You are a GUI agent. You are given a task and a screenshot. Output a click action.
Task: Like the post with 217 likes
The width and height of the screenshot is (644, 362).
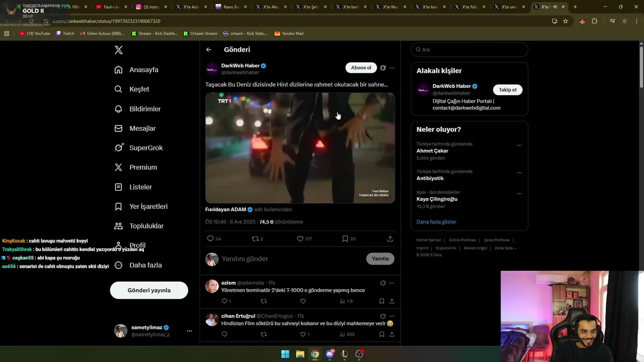click(304, 239)
